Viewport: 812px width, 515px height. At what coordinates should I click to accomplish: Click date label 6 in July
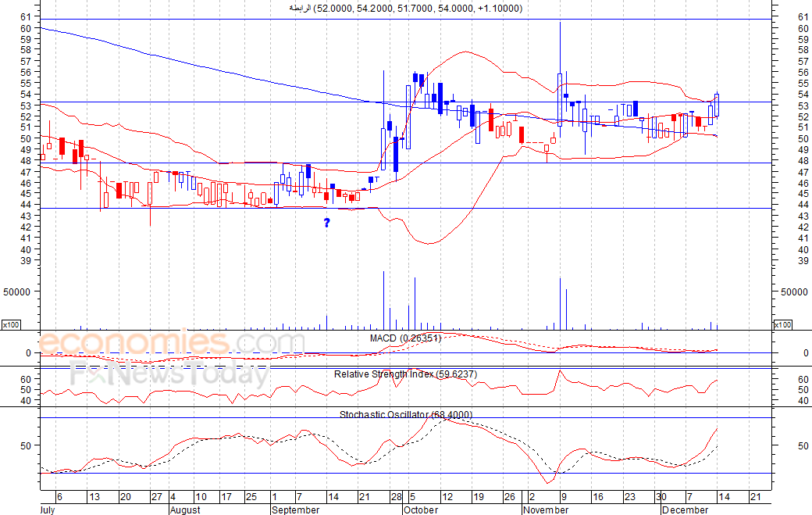pos(59,497)
